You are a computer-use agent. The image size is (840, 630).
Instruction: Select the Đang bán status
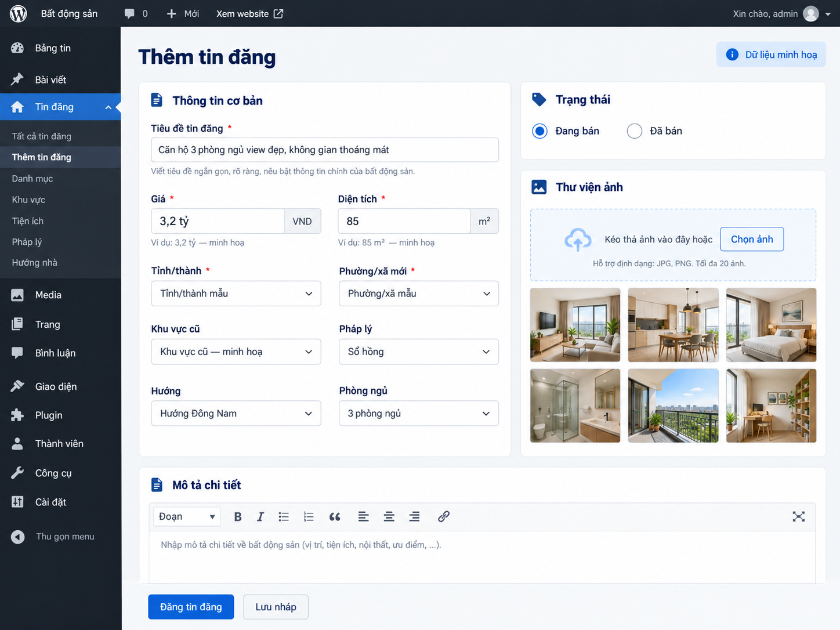[x=540, y=131]
